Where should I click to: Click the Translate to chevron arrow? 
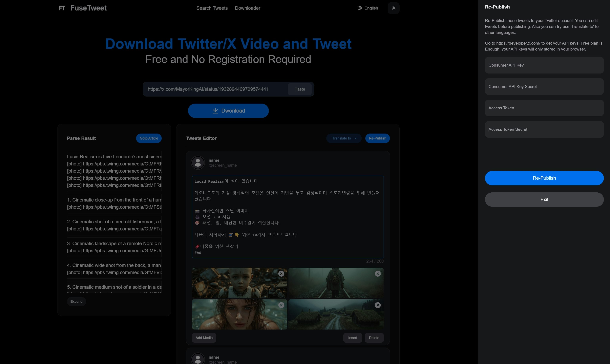tap(356, 138)
